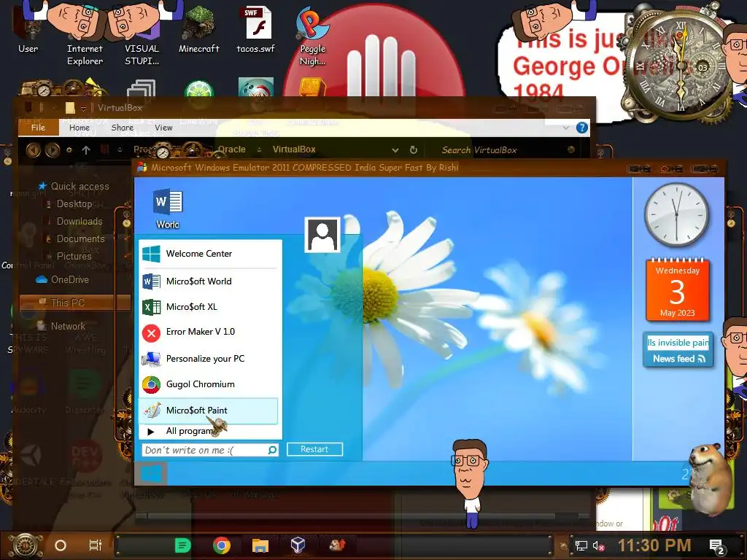
Task: Click the 11:30 PM taskbar clock
Action: tap(654, 545)
